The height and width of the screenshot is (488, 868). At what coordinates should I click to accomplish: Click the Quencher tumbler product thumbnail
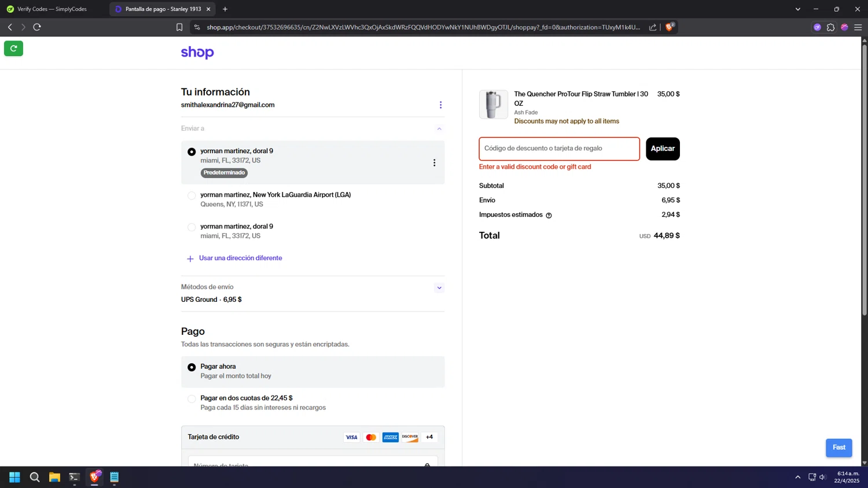(x=494, y=105)
